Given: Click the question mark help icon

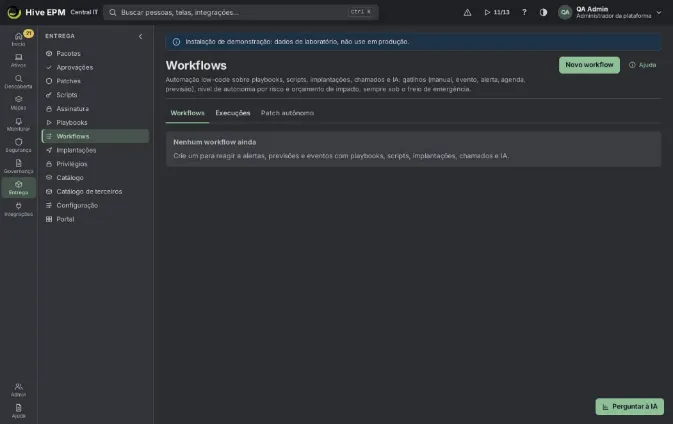Looking at the screenshot, I should (524, 12).
